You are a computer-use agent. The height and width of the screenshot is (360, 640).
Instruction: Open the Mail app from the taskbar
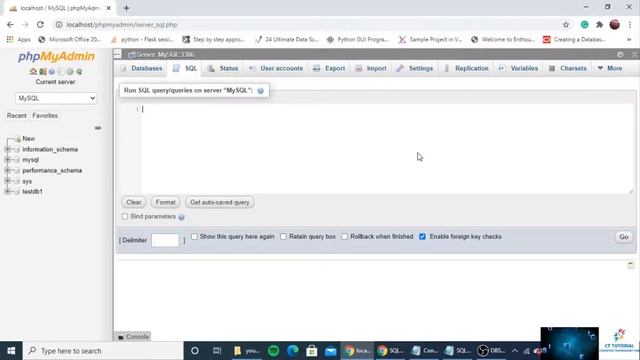point(331,351)
